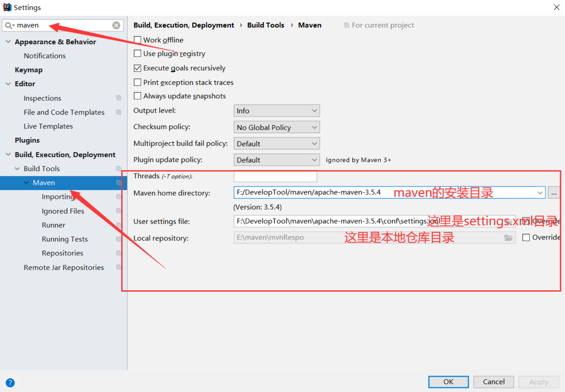Open Remote Jar Repositories
Screen dimensions: 565x392
coord(64,267)
